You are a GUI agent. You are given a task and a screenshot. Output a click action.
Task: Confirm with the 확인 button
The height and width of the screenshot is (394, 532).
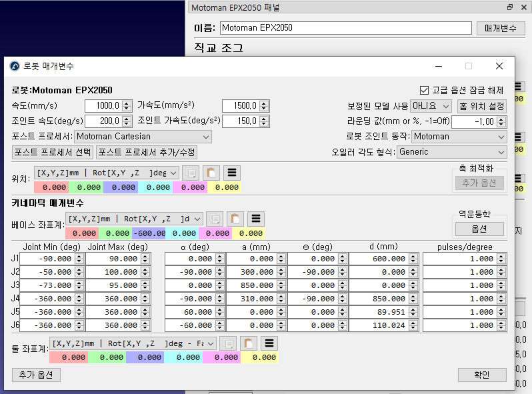[x=482, y=375]
